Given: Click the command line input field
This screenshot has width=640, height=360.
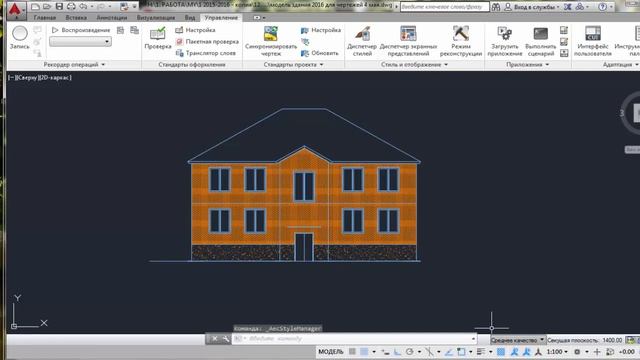Looking at the screenshot, I should point(354,339).
